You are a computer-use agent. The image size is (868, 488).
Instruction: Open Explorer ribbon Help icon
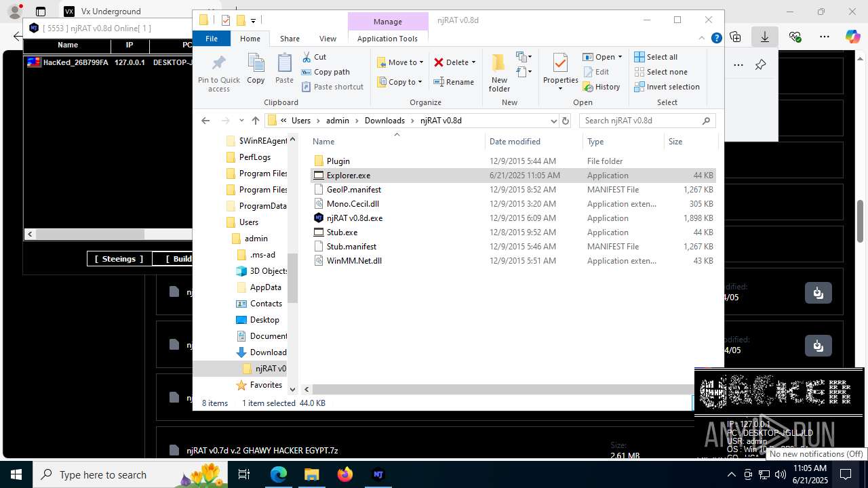[716, 39]
